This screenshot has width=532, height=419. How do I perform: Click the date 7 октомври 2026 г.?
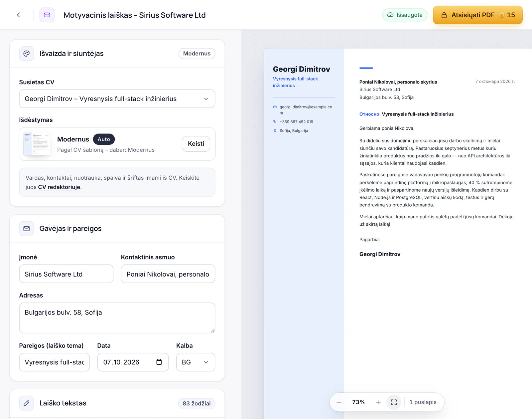coord(495,82)
